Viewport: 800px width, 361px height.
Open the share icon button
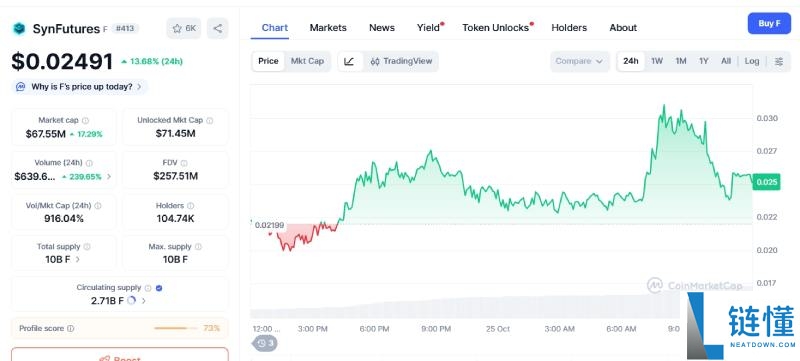pos(218,29)
